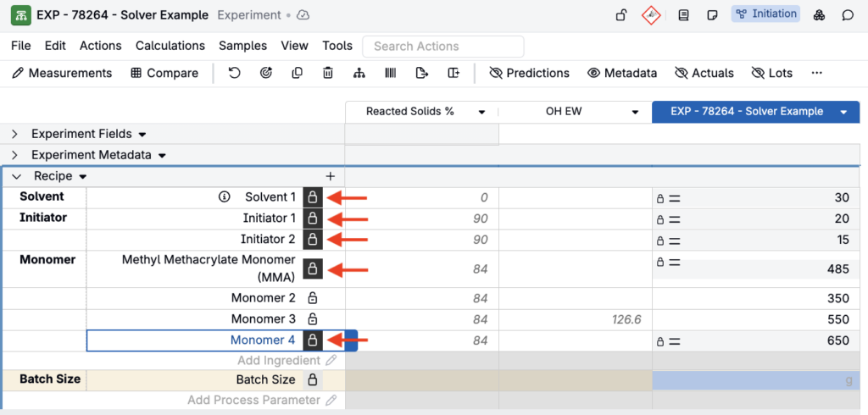Open the File menu
This screenshot has height=415, width=868.
point(21,46)
